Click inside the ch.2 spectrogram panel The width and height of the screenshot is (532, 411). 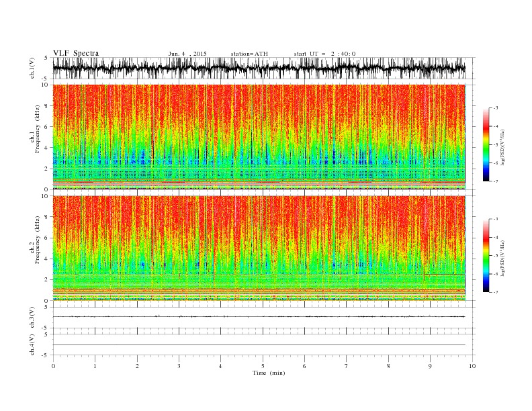coord(259,248)
